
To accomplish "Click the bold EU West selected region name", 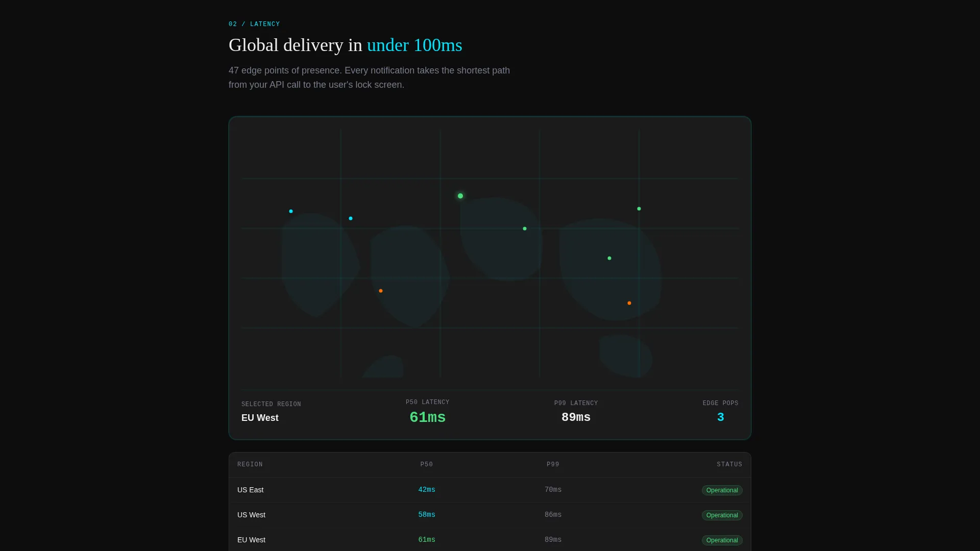I will coord(260,418).
